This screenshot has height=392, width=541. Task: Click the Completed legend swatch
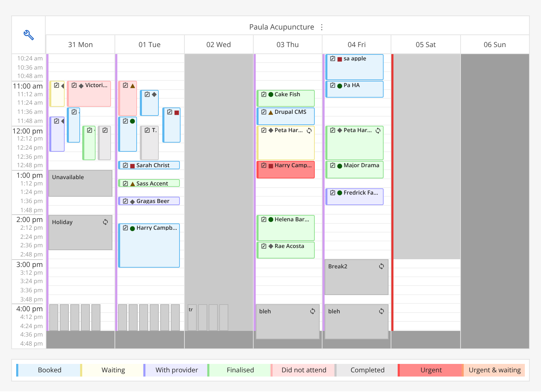pos(366,370)
